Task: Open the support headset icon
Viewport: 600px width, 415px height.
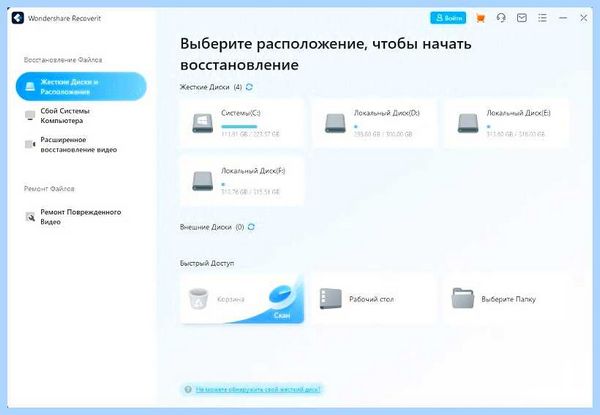Action: click(501, 18)
